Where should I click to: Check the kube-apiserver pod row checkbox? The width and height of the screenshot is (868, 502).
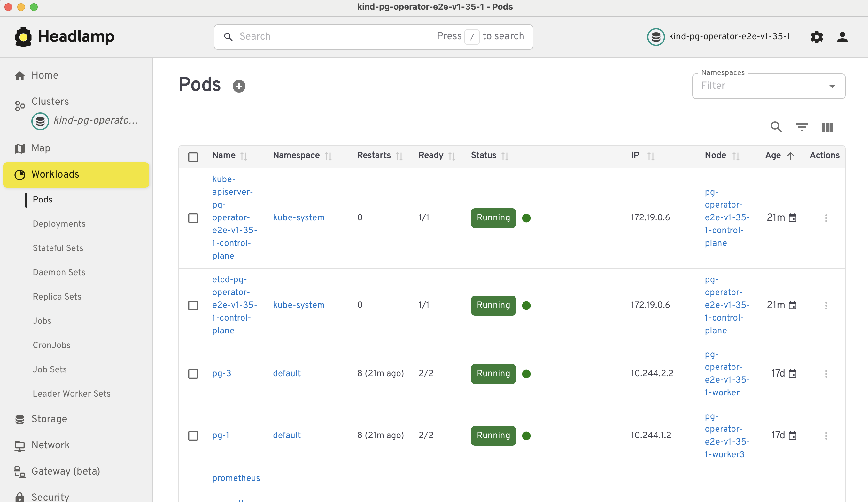point(193,218)
